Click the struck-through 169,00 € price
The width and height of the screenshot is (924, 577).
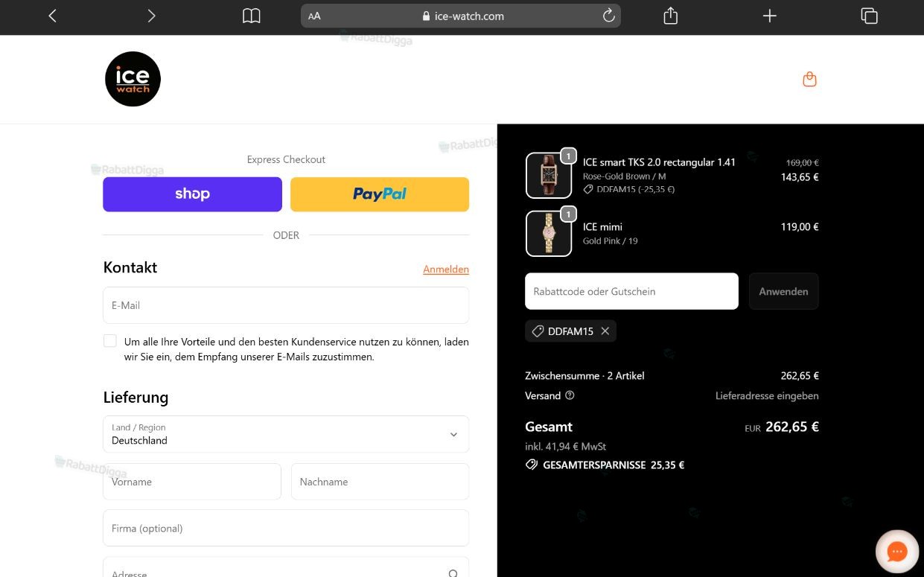803,162
